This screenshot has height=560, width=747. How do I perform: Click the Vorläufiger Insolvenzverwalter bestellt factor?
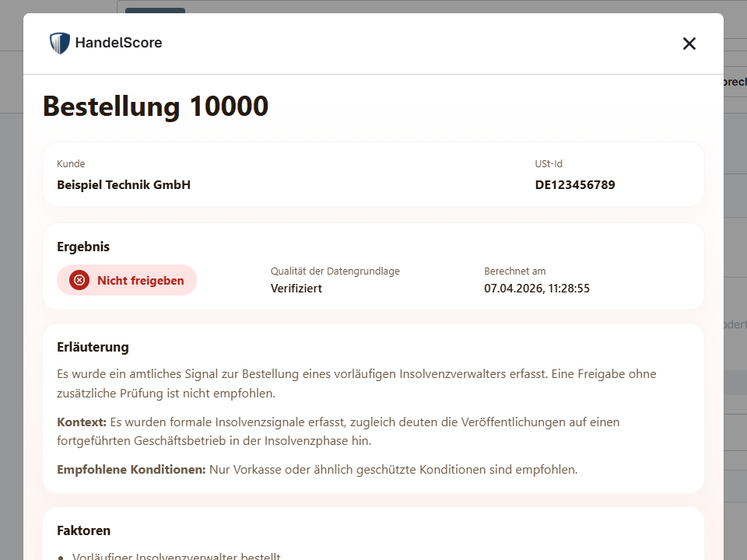[x=177, y=556]
